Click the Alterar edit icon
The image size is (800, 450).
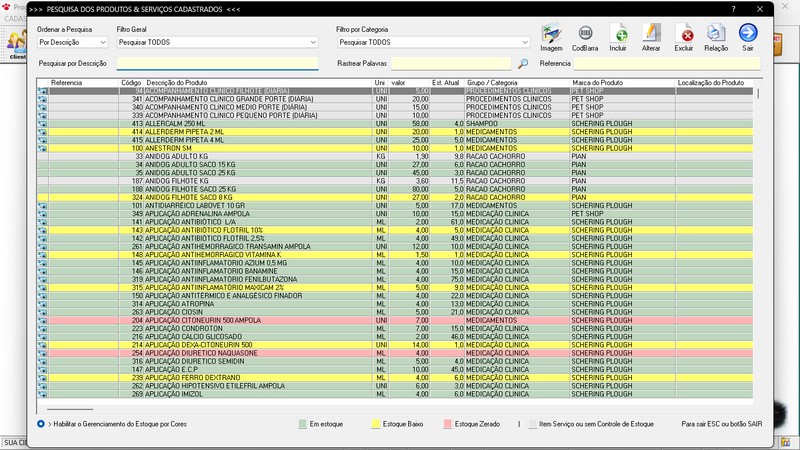(x=651, y=35)
